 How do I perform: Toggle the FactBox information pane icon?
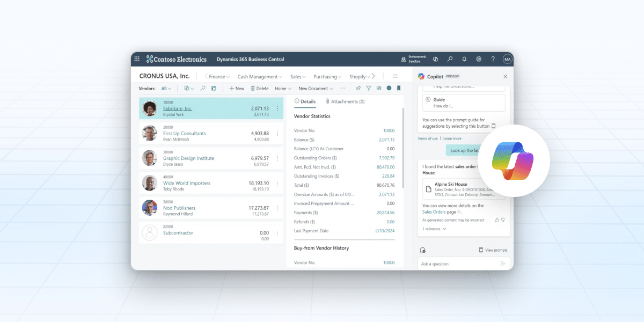pos(389,89)
